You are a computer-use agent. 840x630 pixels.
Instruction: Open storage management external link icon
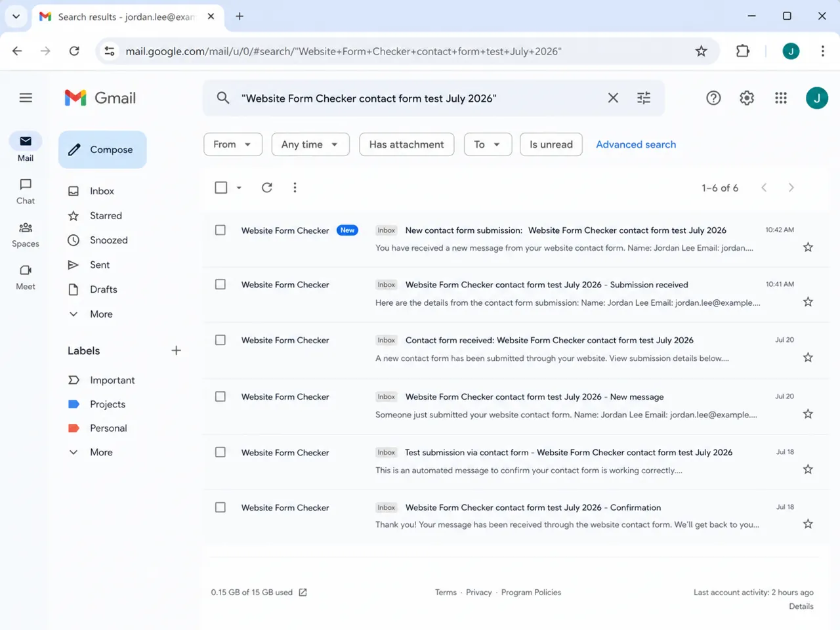click(303, 592)
